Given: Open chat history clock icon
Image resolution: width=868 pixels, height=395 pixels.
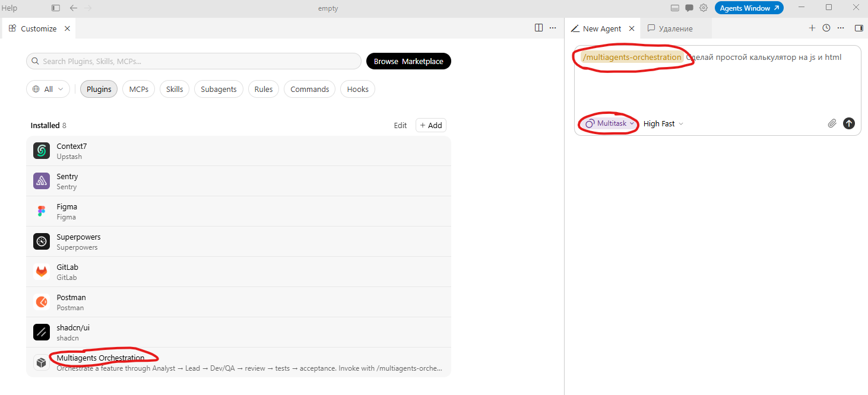Looking at the screenshot, I should click(826, 28).
